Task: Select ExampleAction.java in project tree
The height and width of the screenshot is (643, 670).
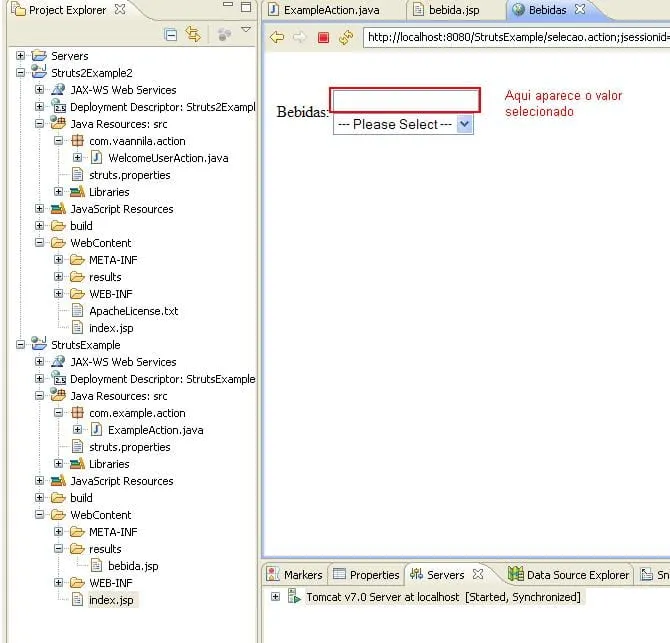Action: click(156, 430)
